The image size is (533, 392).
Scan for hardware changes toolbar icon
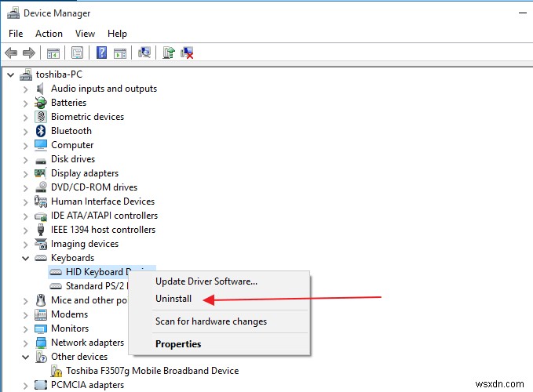coord(144,53)
